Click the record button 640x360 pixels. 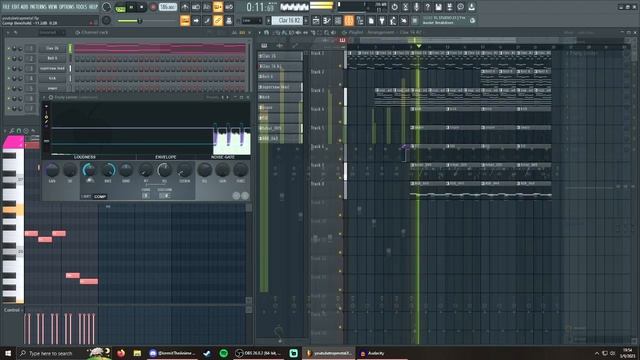153,7
